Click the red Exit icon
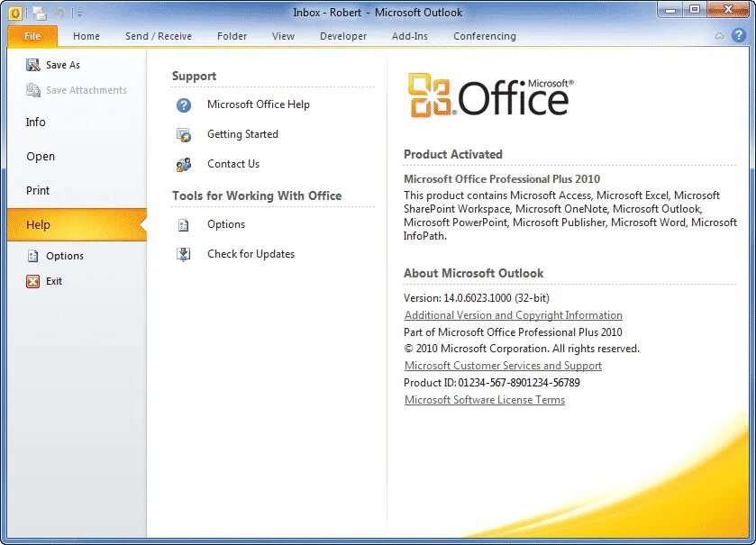The width and height of the screenshot is (756, 545). (x=32, y=281)
